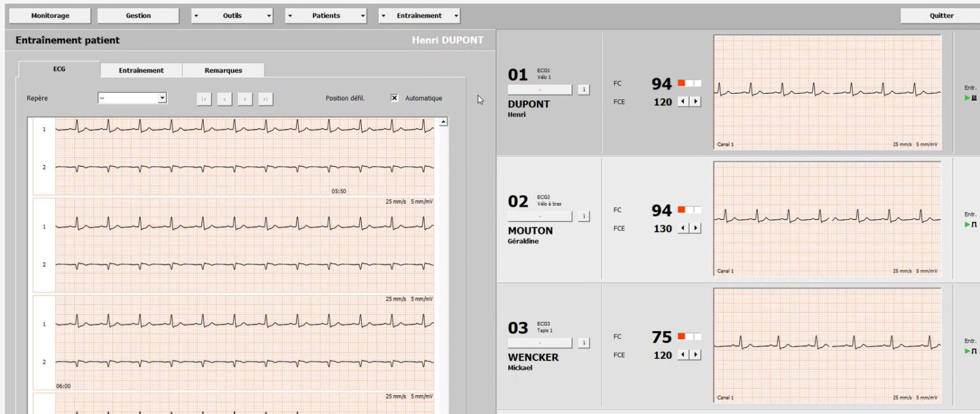Open the Repère dropdown list
The width and height of the screenshot is (980, 414).
[x=162, y=98]
